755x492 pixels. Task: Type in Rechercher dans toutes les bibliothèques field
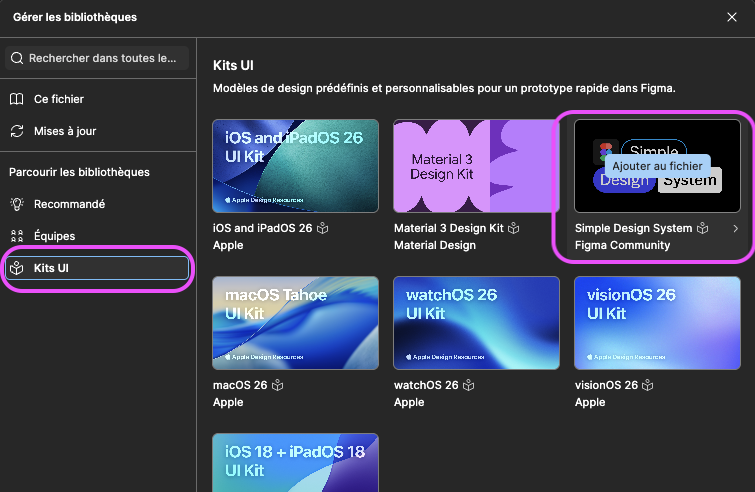[x=101, y=59]
